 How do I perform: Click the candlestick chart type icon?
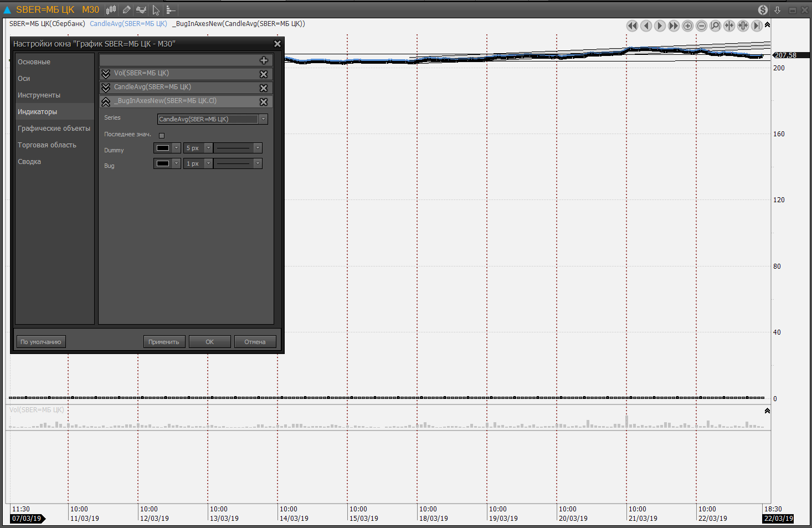coord(111,9)
